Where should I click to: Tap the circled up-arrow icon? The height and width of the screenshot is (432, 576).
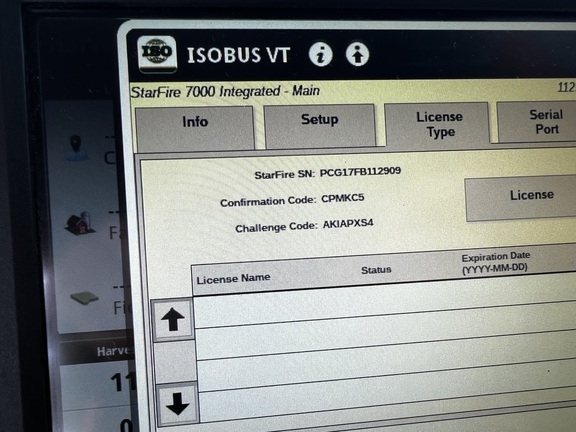pos(357,54)
